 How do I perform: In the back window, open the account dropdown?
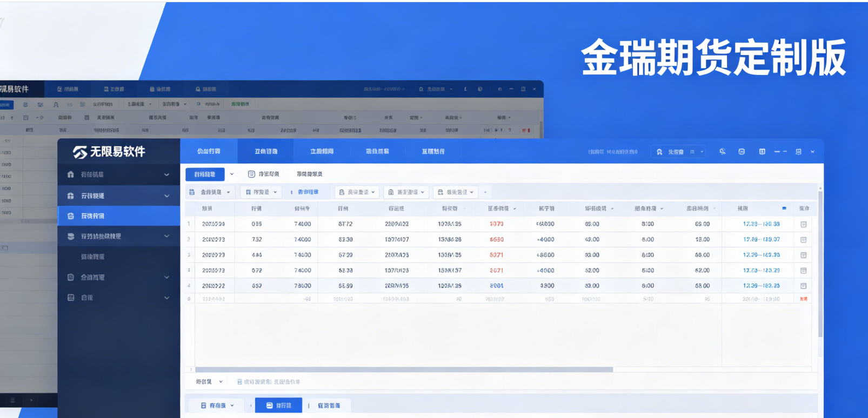[436, 89]
